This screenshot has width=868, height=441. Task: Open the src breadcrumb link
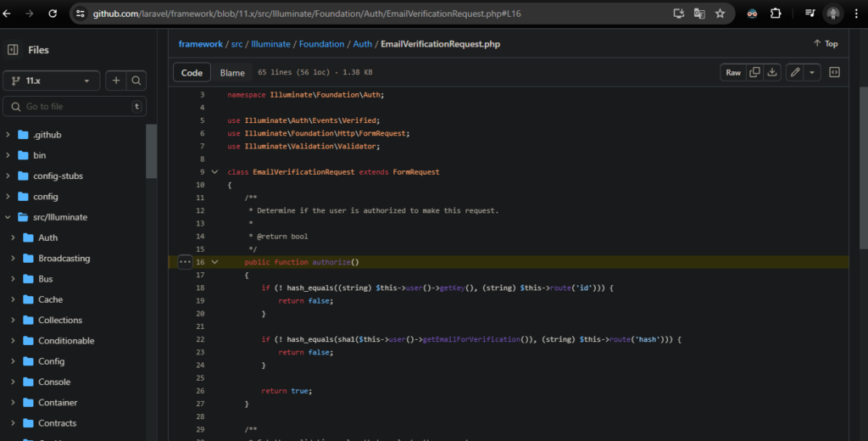point(237,44)
